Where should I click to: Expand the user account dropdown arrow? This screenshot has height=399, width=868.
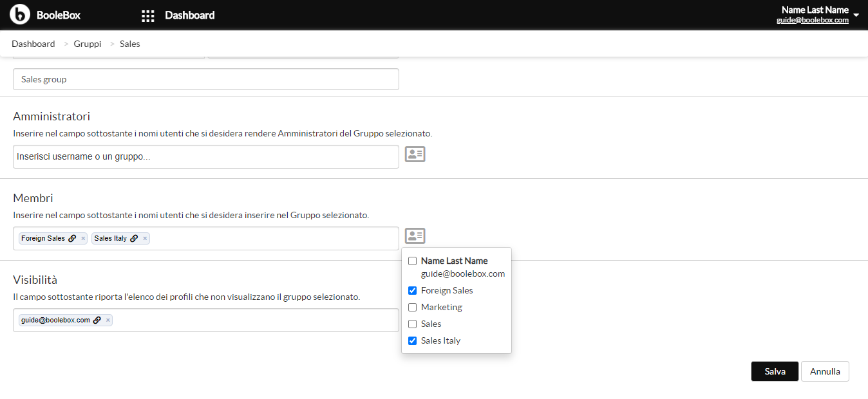[x=856, y=15]
